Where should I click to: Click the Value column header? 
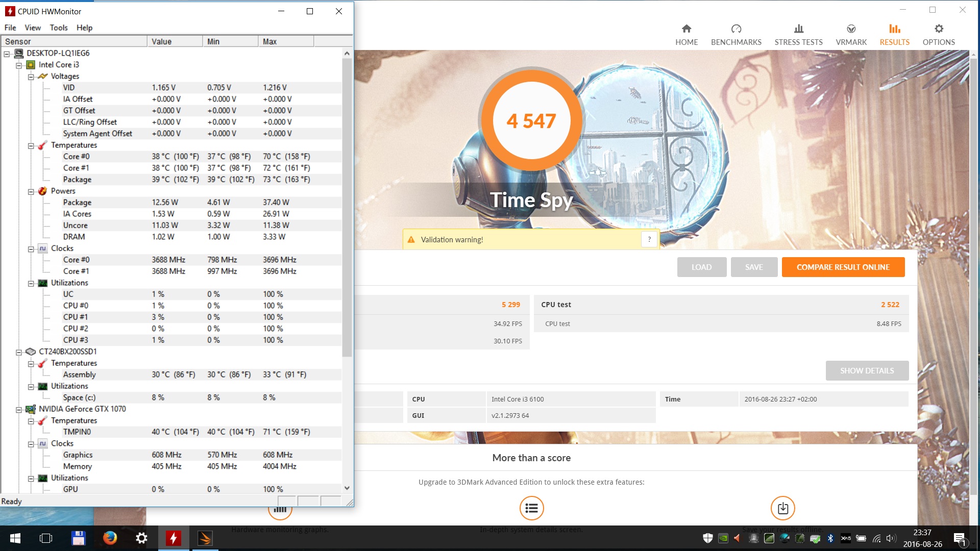175,41
